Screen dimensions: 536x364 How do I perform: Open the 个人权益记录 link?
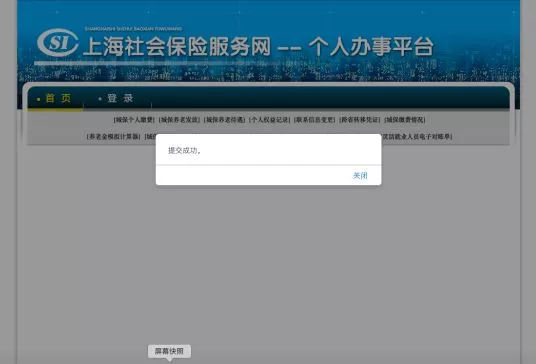269,120
